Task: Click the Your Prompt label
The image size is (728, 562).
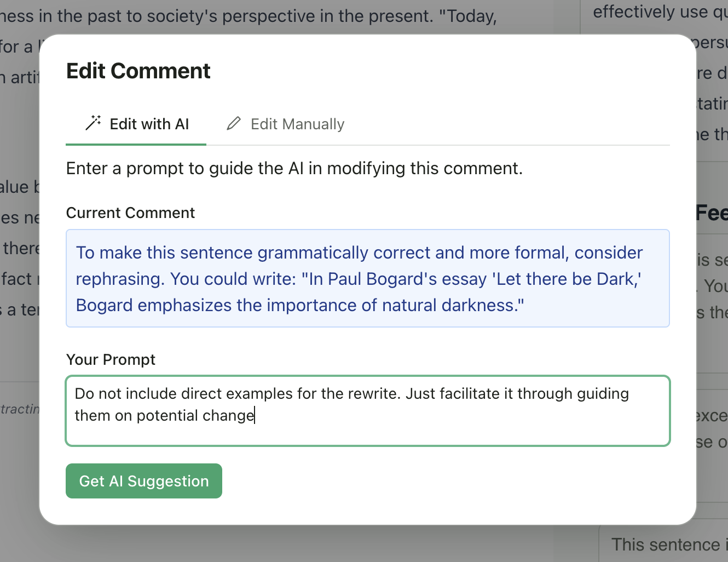Action: [x=111, y=359]
